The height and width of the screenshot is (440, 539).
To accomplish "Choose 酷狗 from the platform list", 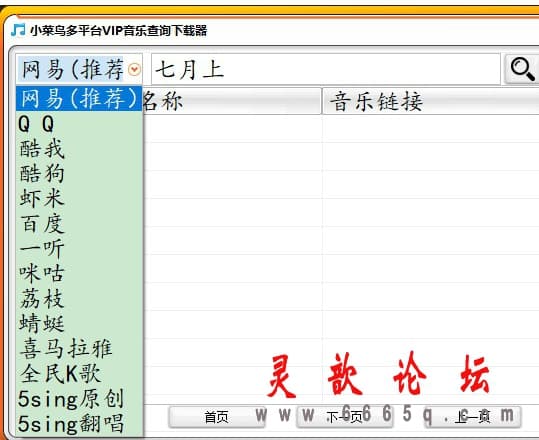I will 79,173.
